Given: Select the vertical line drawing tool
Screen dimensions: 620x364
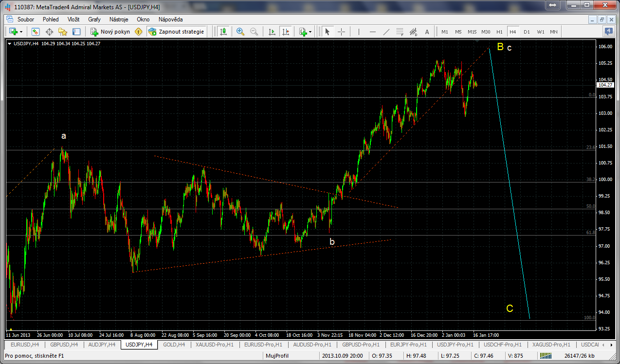Looking at the screenshot, I should point(359,32).
